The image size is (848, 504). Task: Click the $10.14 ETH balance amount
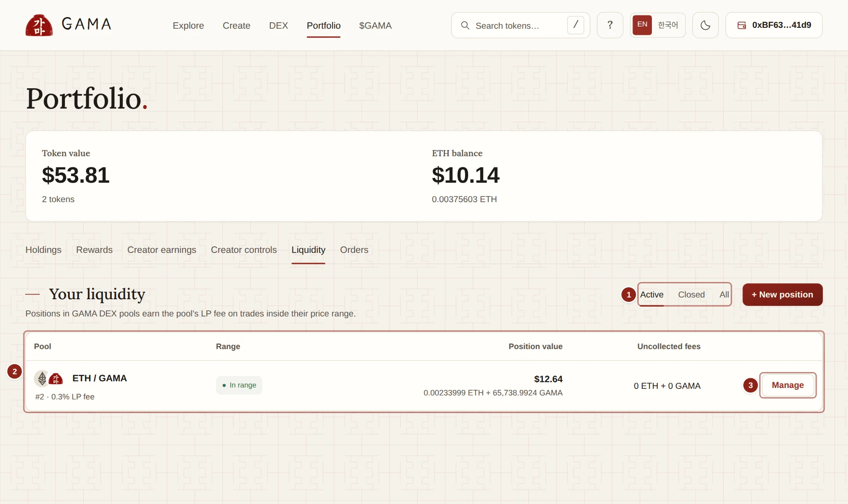point(466,175)
